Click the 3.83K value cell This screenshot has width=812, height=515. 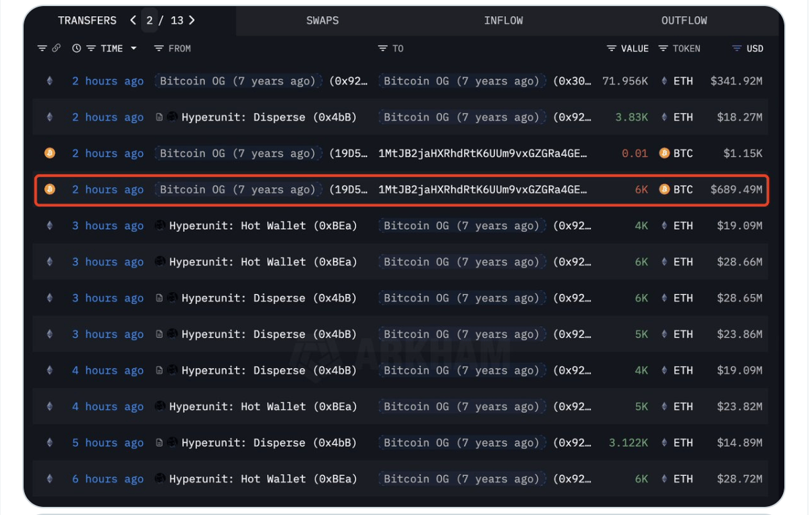click(x=631, y=117)
